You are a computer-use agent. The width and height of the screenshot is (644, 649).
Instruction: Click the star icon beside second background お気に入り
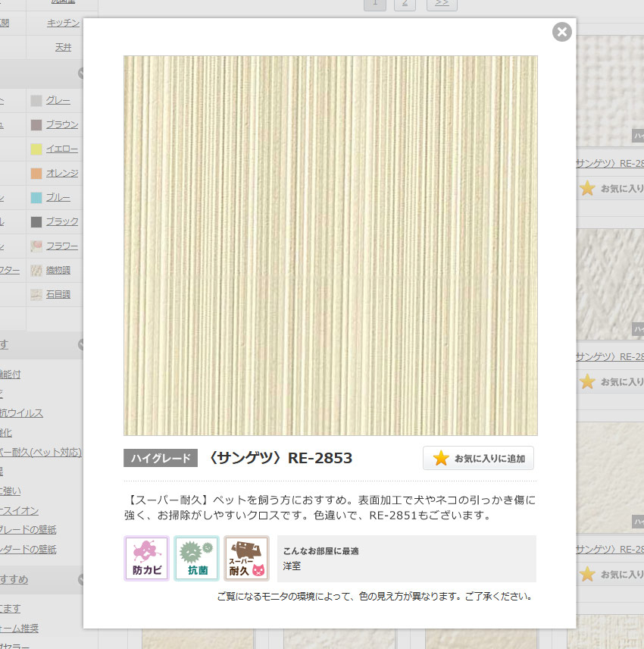tap(587, 381)
